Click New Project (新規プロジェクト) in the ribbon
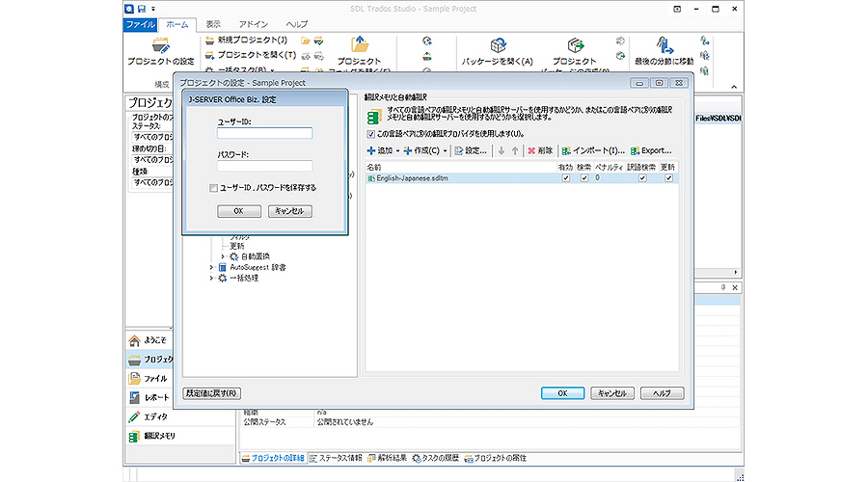Screen dimensions: 868x482 coord(246,40)
